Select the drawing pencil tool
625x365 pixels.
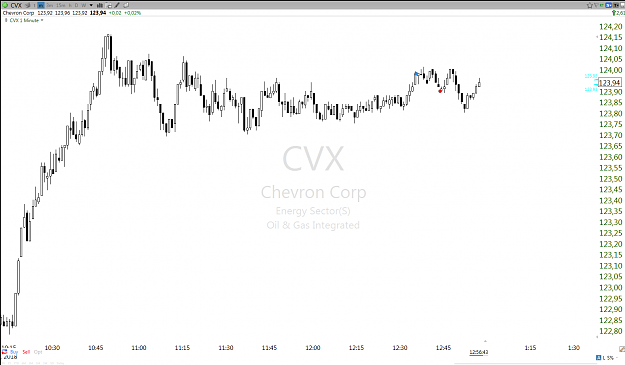[117, 5]
